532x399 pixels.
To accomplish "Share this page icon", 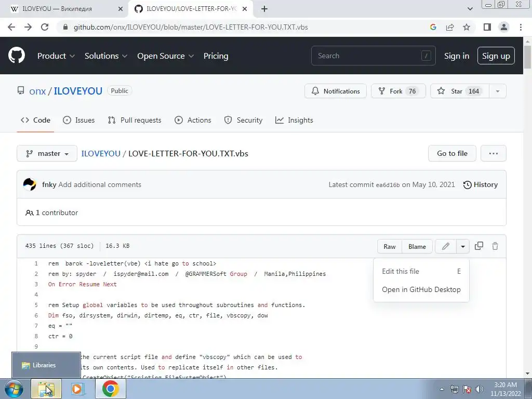I will 450,27.
